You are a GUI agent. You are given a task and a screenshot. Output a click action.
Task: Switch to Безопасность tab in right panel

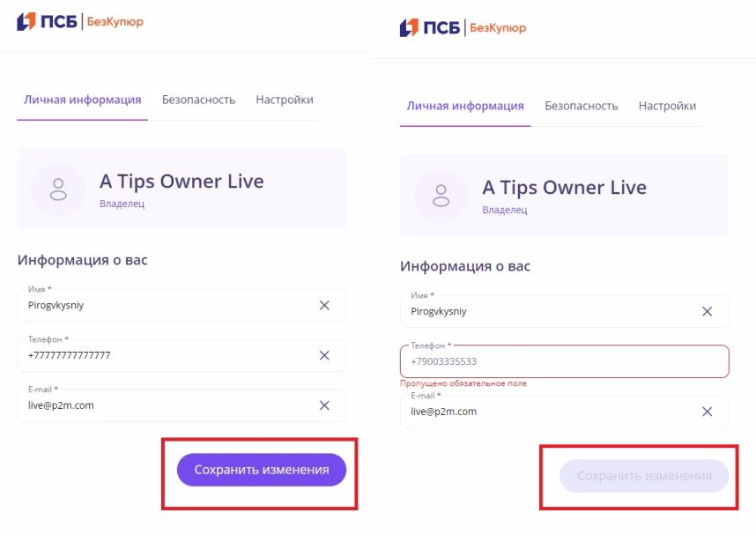pos(582,106)
